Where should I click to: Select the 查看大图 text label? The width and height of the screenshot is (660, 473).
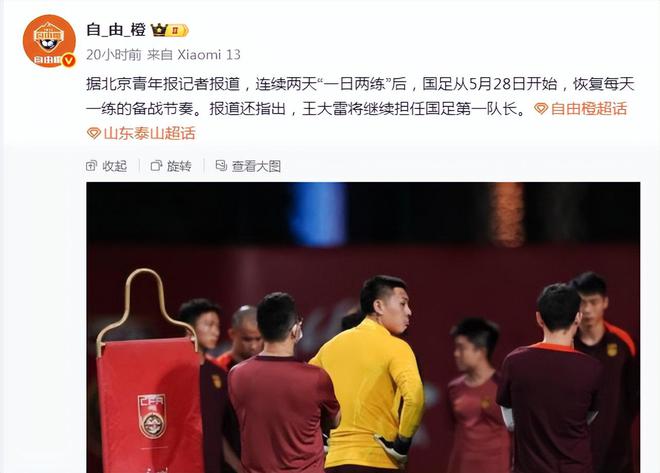click(256, 166)
